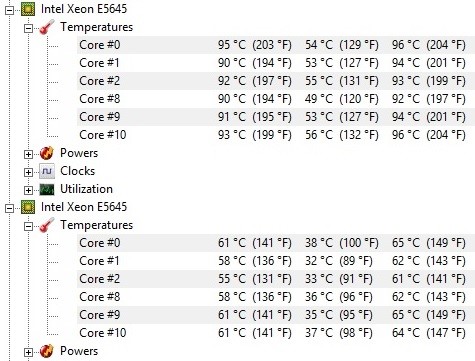
Task: Select Core #10 row reading 93 °C
Action: 276,135
